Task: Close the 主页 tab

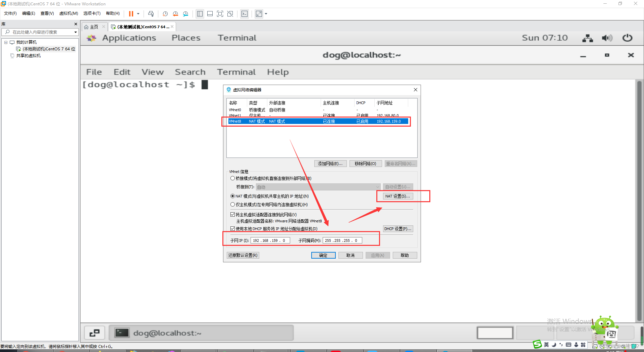Action: point(104,27)
